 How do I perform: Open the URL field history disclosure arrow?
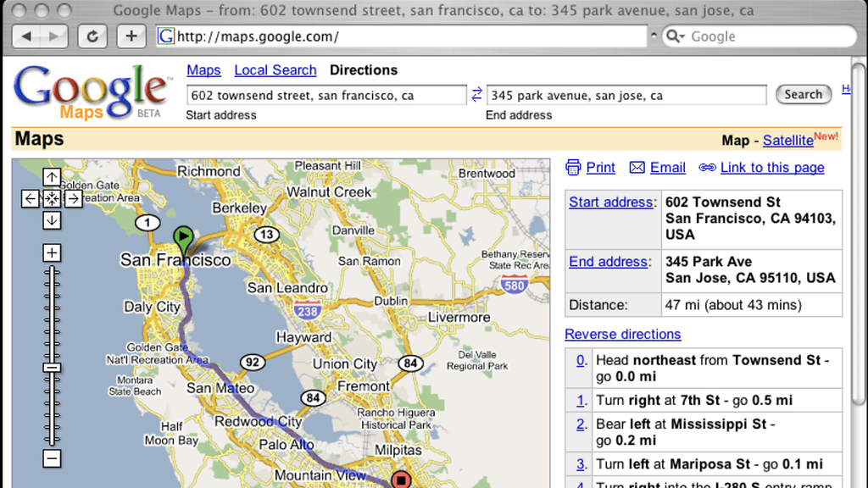click(653, 36)
